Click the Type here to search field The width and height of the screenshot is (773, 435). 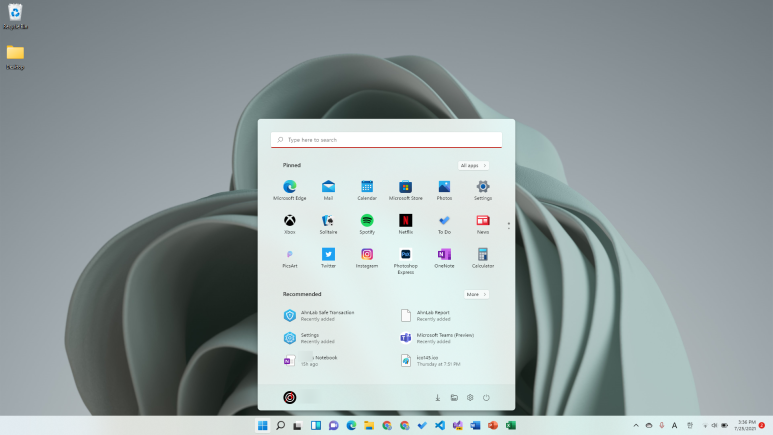pyautogui.click(x=386, y=140)
